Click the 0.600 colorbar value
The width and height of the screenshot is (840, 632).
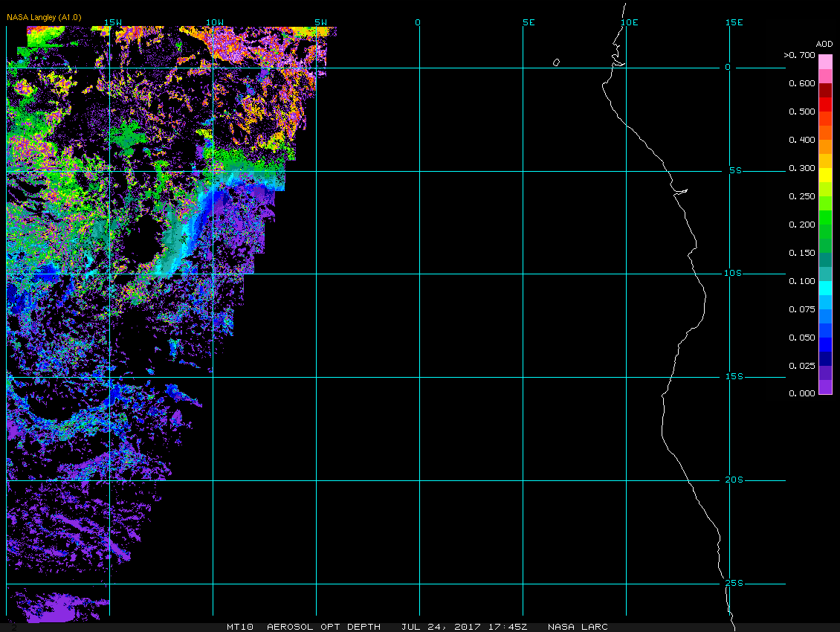(x=802, y=83)
